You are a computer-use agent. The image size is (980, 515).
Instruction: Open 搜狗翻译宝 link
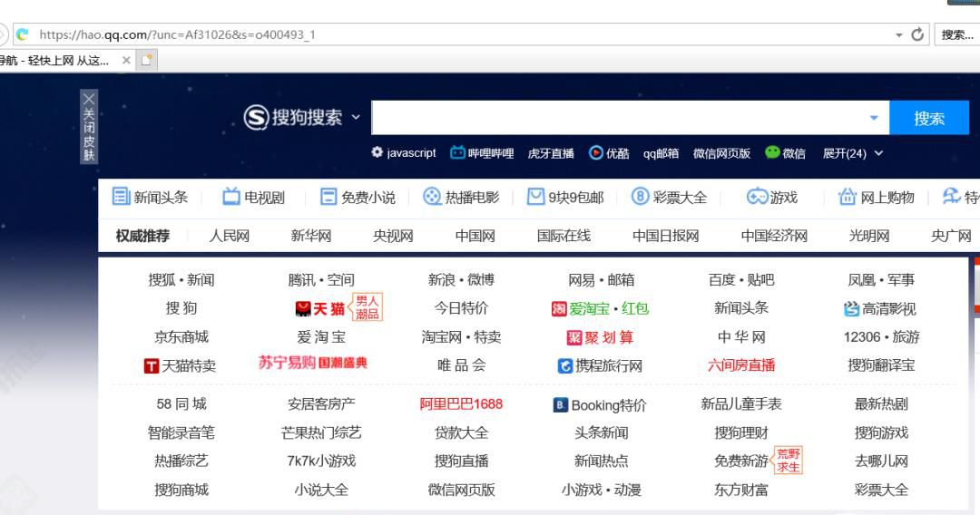click(881, 365)
